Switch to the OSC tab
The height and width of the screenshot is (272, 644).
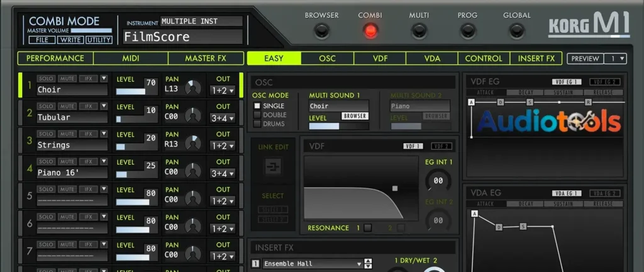click(327, 59)
